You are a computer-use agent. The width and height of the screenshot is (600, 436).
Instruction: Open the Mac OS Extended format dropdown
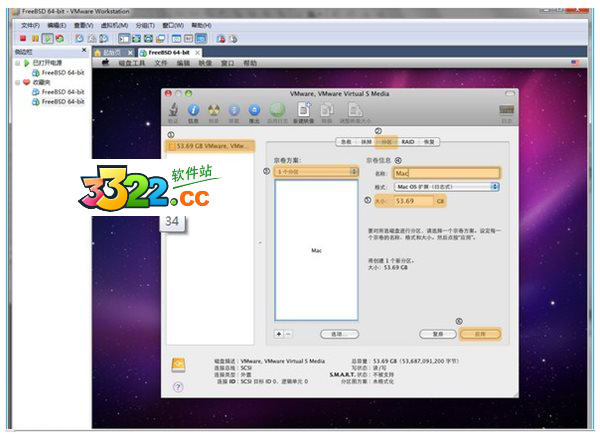[447, 186]
